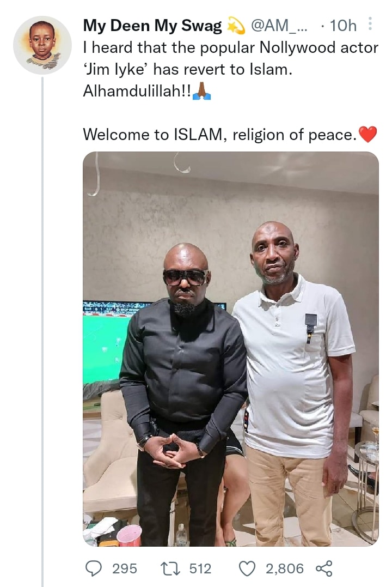The width and height of the screenshot is (392, 587).
Task: Open the three-dot more options menu
Action: 370,25
